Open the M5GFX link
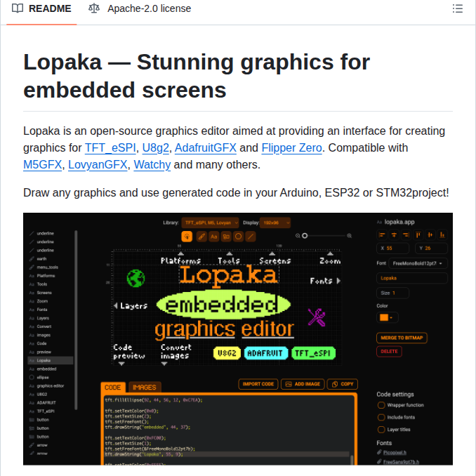This screenshot has width=476, height=476. pyautogui.click(x=43, y=165)
